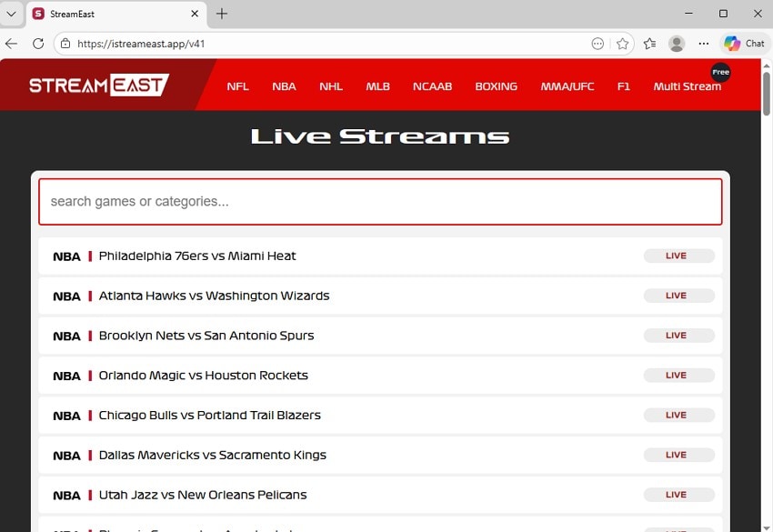Open the tab list chevron

[12, 14]
